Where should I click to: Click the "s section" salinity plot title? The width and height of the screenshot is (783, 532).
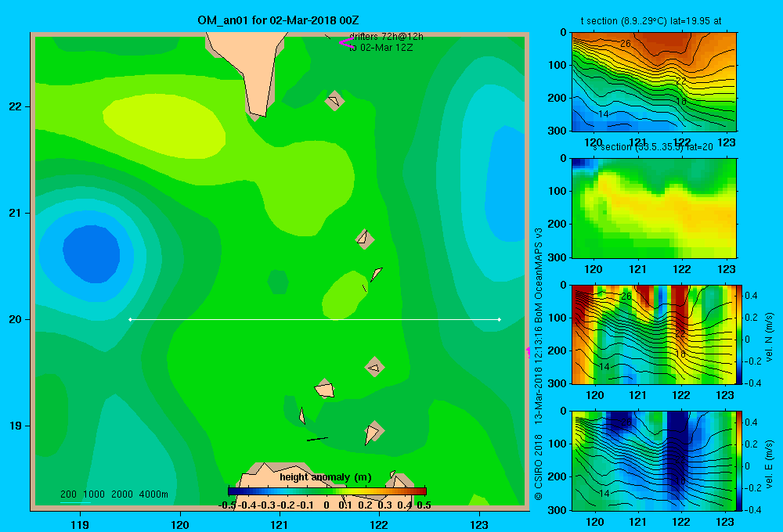point(653,147)
